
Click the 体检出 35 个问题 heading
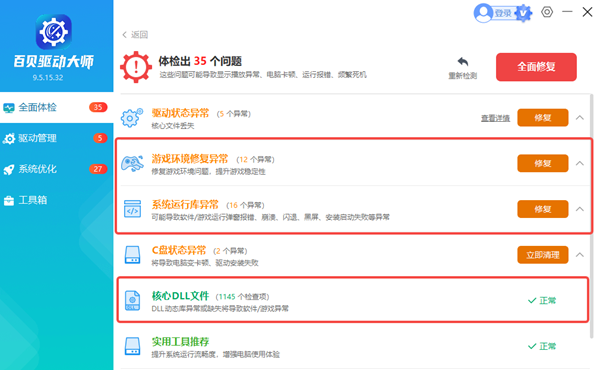(200, 61)
